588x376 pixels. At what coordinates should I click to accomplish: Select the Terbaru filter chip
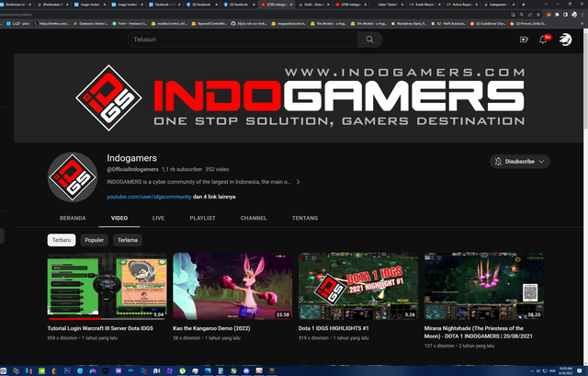[62, 240]
